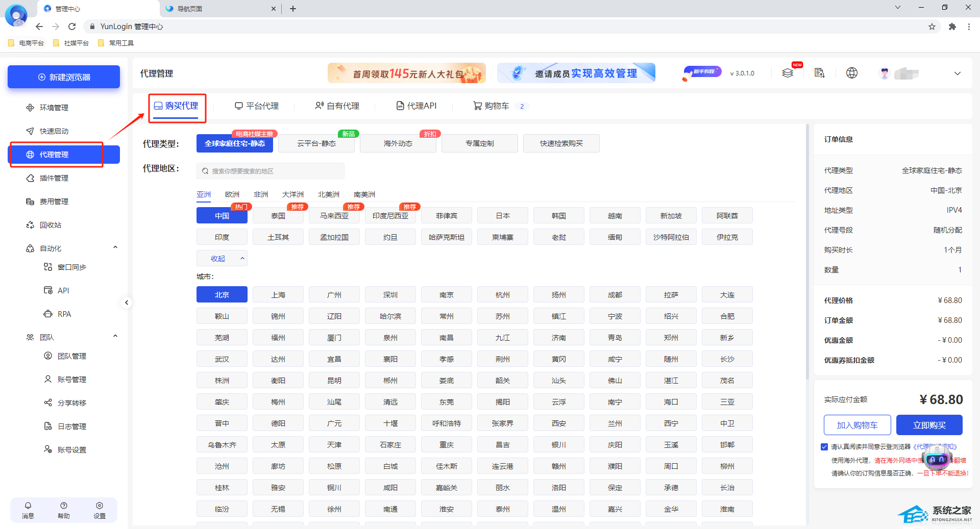Click the 立即购买 button
980x529 pixels.
pos(929,425)
